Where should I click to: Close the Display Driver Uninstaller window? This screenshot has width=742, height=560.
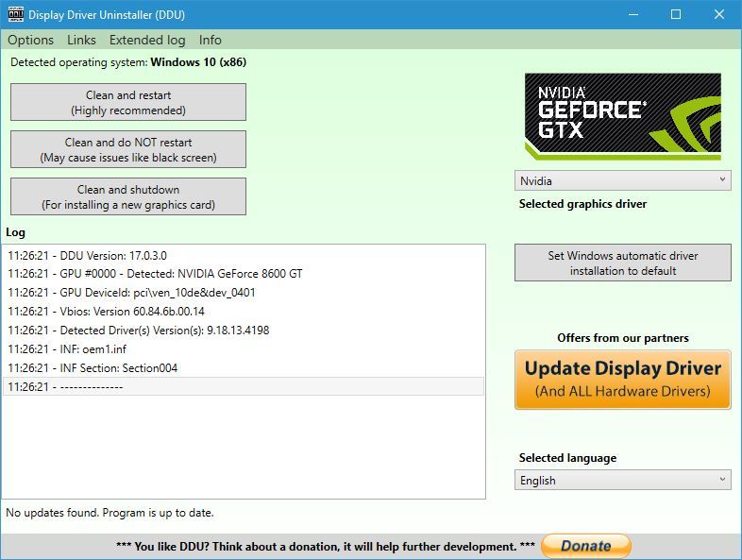[x=719, y=15]
